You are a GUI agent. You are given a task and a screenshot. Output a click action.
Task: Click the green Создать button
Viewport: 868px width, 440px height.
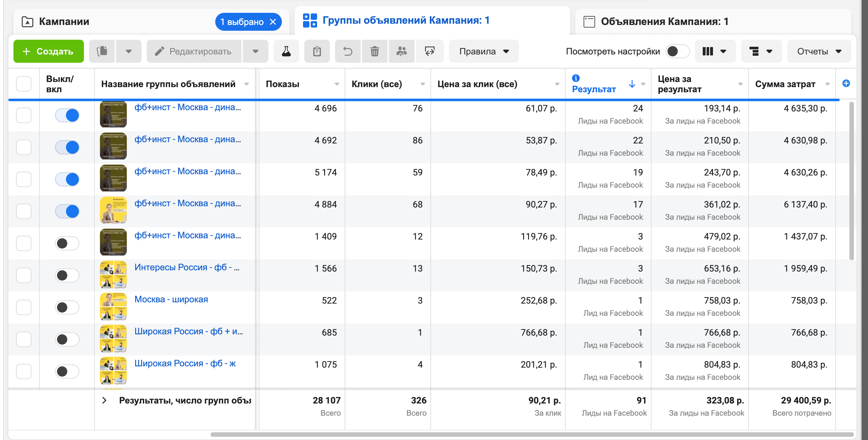pyautogui.click(x=48, y=51)
